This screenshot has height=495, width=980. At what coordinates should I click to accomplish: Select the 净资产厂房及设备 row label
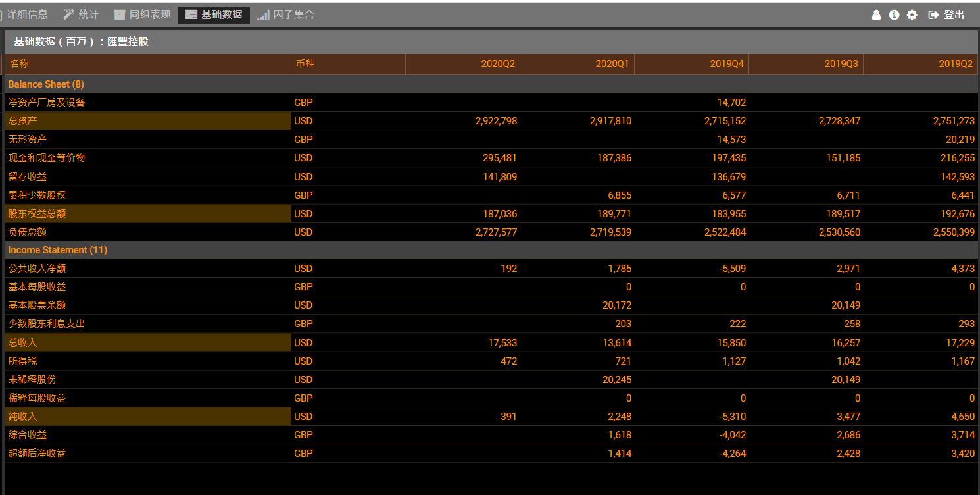pos(47,103)
